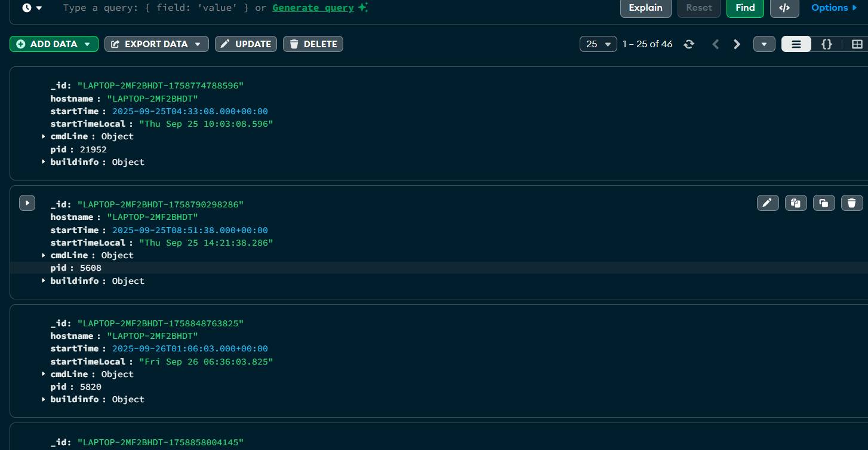The image size is (868, 450).
Task: Clone the highlighted document
Action: [x=824, y=203]
